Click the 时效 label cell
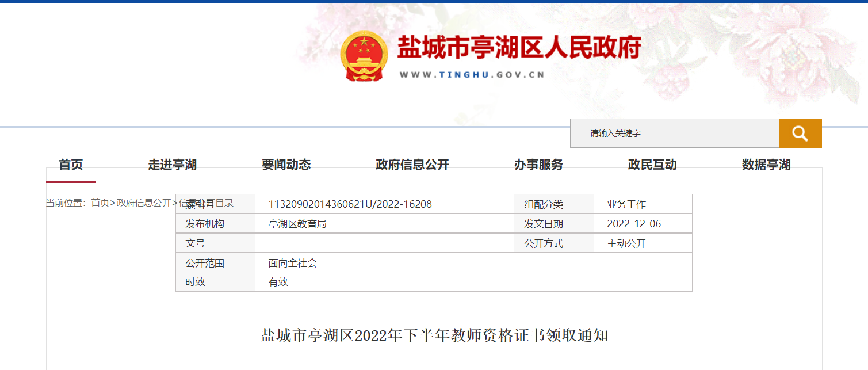Image resolution: width=868 pixels, height=370 pixels. [x=216, y=282]
